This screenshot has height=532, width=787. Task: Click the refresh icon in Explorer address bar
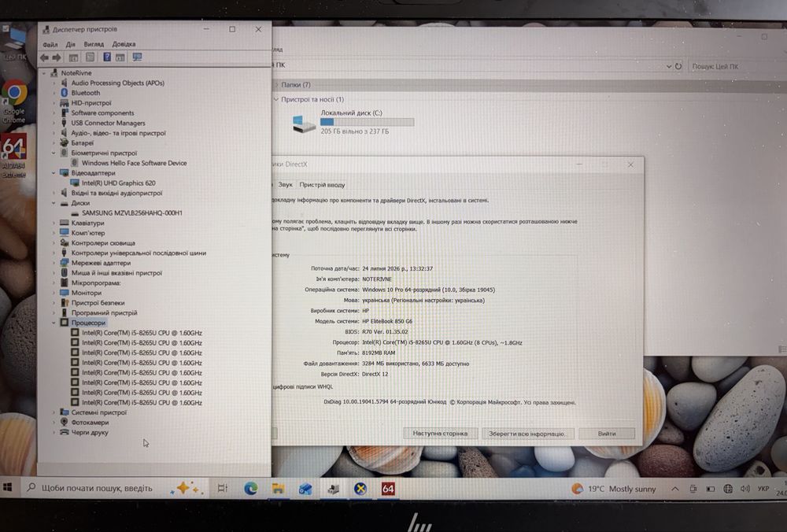coord(678,66)
